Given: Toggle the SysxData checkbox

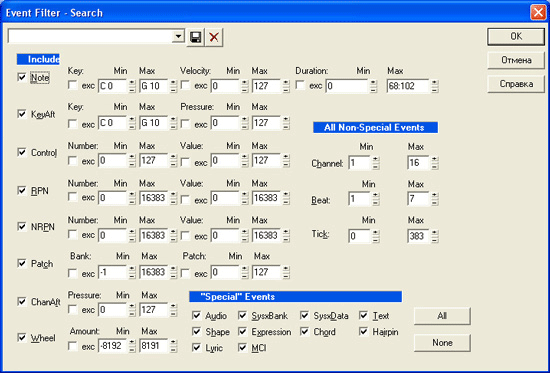Looking at the screenshot, I should [304, 315].
